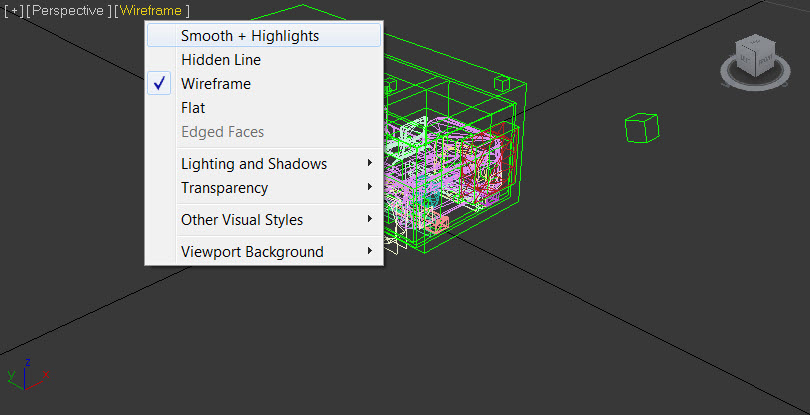Select the small green wireframe box

641,127
